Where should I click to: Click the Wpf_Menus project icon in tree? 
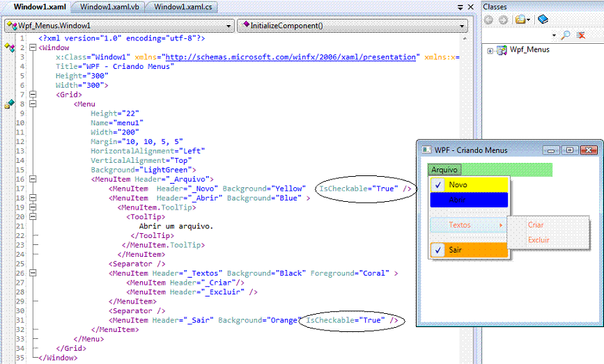502,50
